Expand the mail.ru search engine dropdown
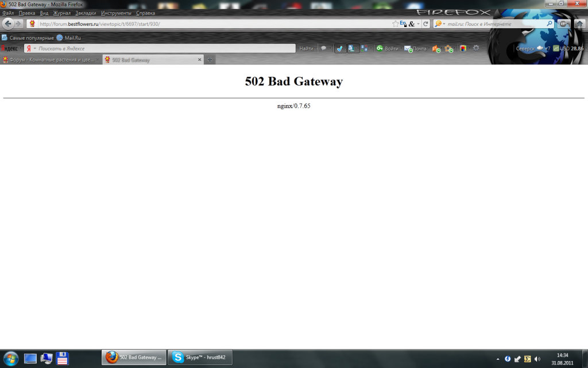Viewport: 588px width, 368px height. (x=440, y=24)
